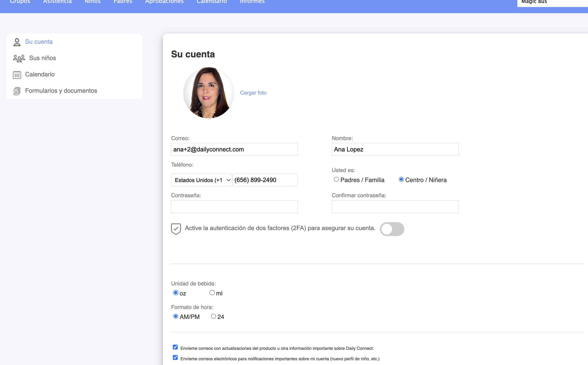This screenshot has width=588, height=365.
Task: Click the Su cuenta person icon
Action: click(x=17, y=42)
